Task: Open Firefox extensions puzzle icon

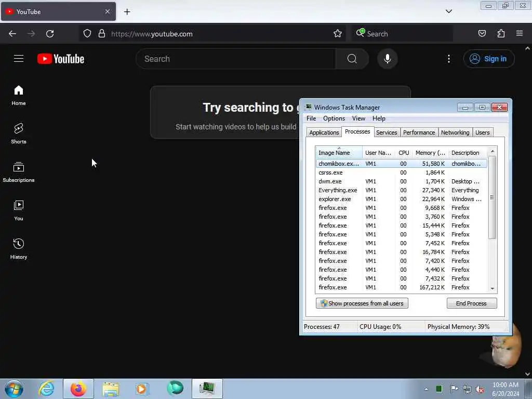Action: (501, 34)
